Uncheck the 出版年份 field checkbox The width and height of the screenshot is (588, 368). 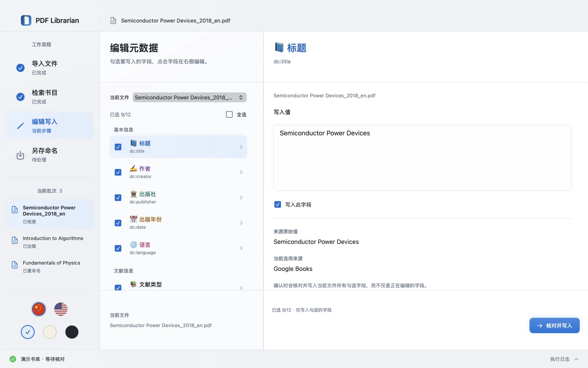[118, 223]
